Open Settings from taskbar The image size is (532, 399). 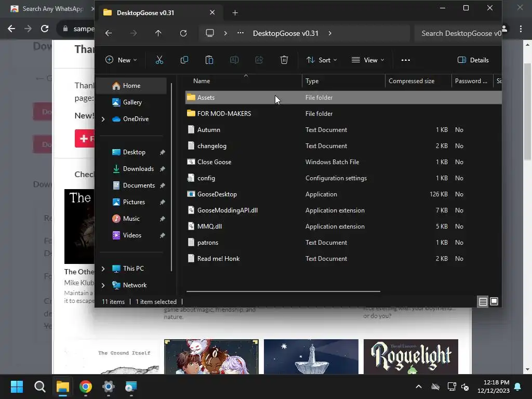108,387
